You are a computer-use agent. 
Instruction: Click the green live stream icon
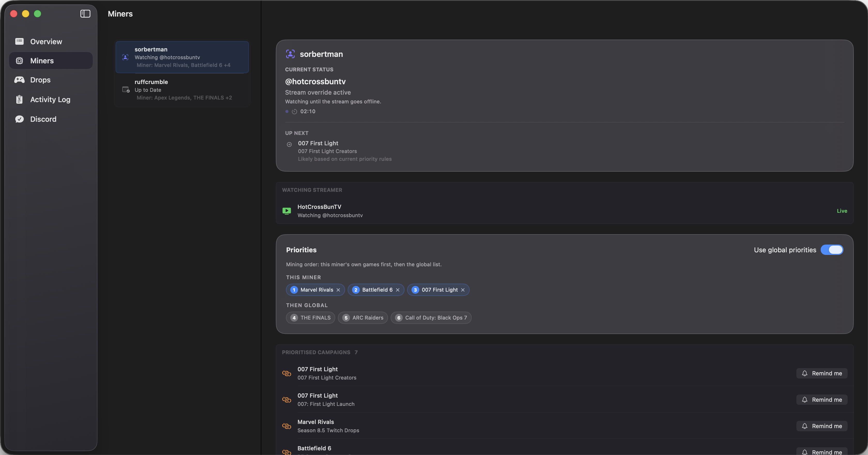click(x=286, y=211)
